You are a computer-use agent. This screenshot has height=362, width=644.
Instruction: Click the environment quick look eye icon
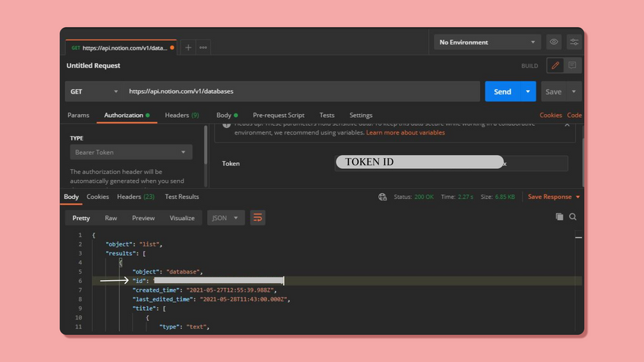(554, 42)
